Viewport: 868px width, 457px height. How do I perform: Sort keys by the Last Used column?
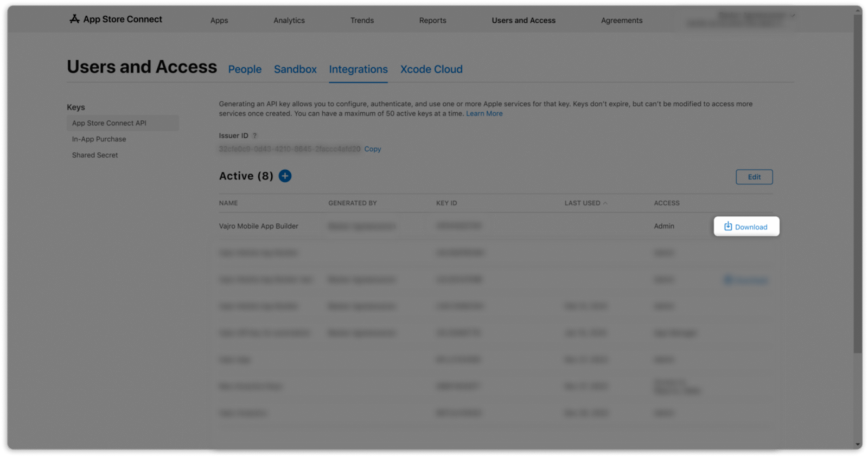click(586, 203)
